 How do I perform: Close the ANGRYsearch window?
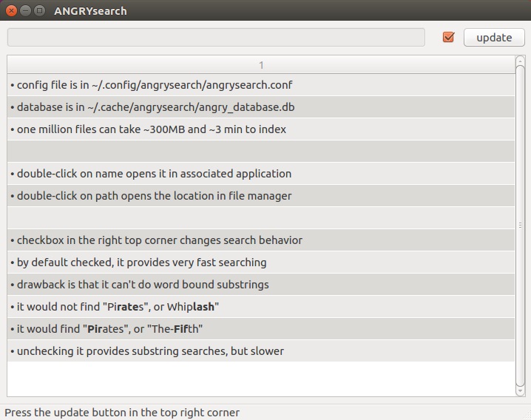tap(11, 11)
